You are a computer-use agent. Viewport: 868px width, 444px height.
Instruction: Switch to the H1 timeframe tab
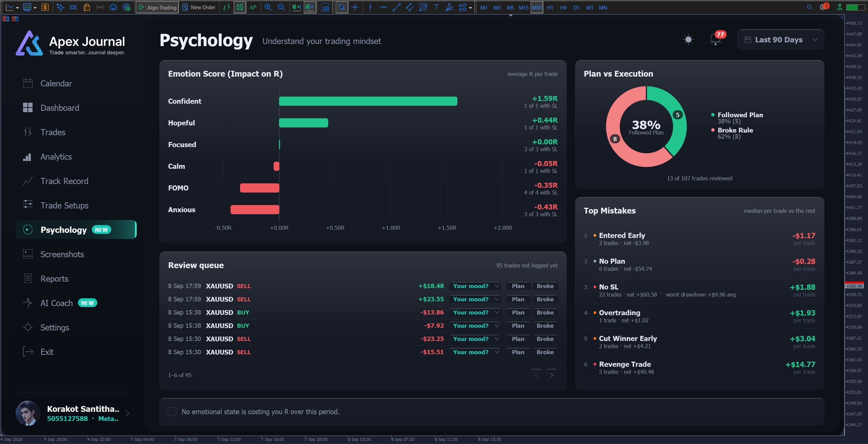click(550, 7)
